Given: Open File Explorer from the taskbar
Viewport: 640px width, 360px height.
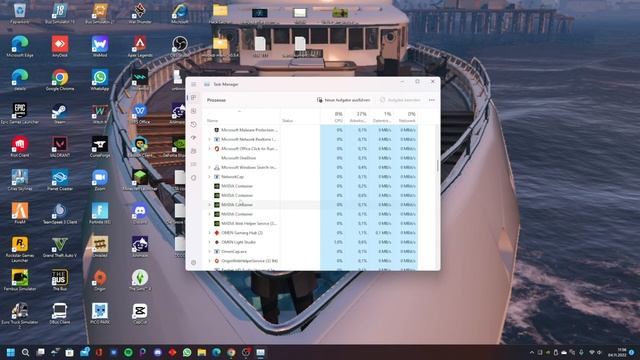Looking at the screenshot, I should coord(202,352).
